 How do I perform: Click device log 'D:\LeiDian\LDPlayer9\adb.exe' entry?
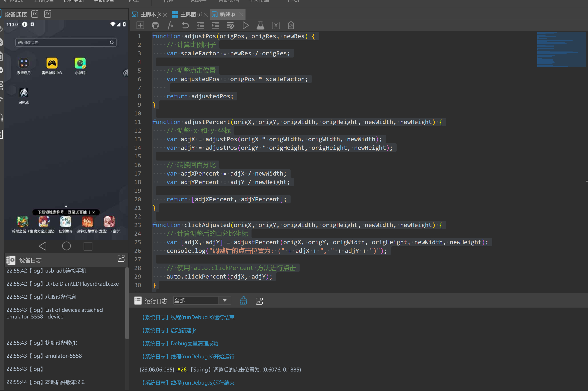pos(63,284)
